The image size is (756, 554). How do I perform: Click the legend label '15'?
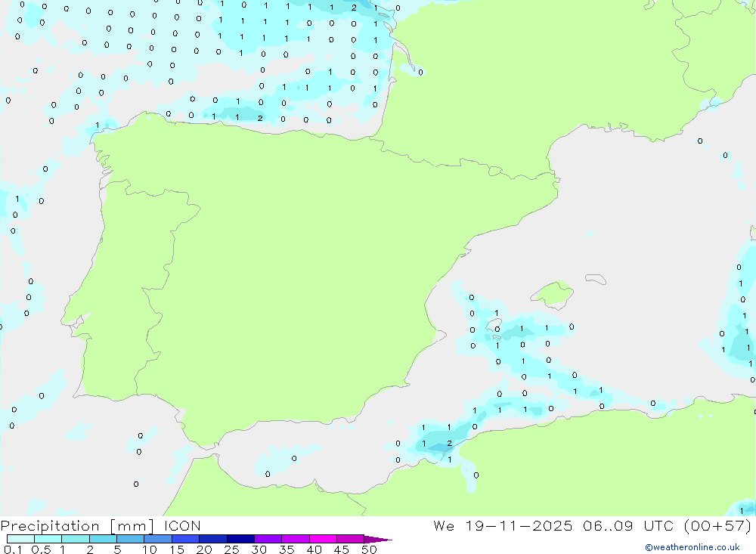click(x=177, y=549)
